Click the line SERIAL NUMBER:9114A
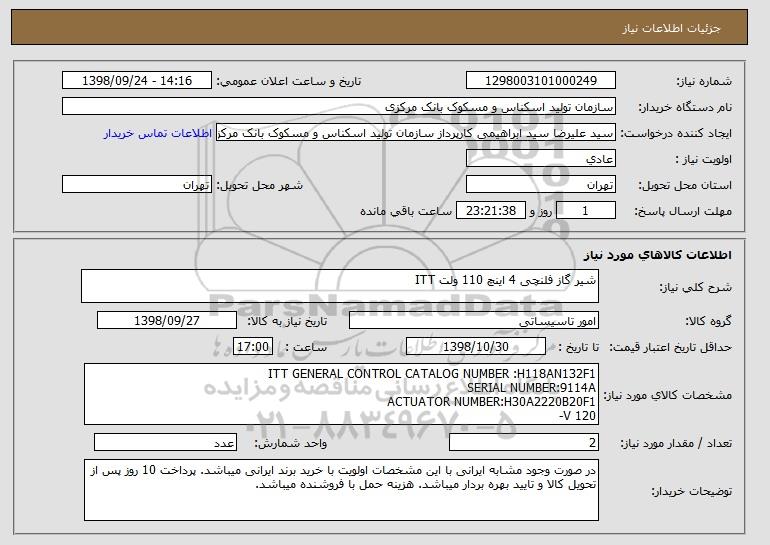The image size is (770, 545). pyautogui.click(x=531, y=388)
